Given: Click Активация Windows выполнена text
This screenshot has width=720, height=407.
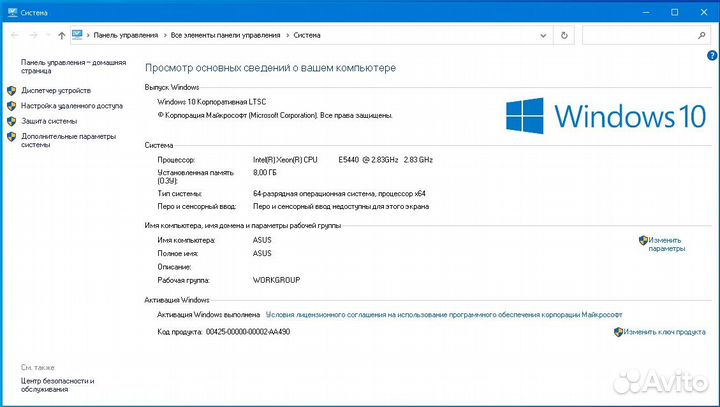Looking at the screenshot, I should (x=208, y=315).
